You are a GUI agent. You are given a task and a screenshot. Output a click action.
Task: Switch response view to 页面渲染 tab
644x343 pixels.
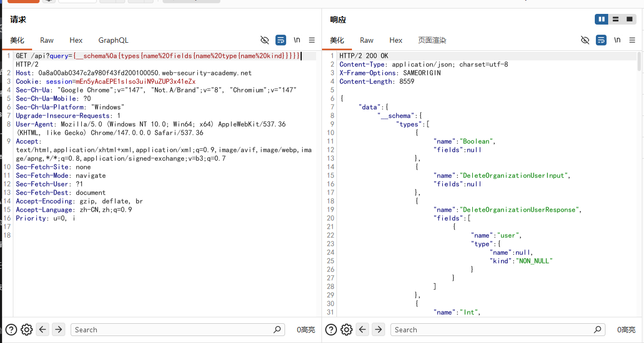tap(432, 40)
